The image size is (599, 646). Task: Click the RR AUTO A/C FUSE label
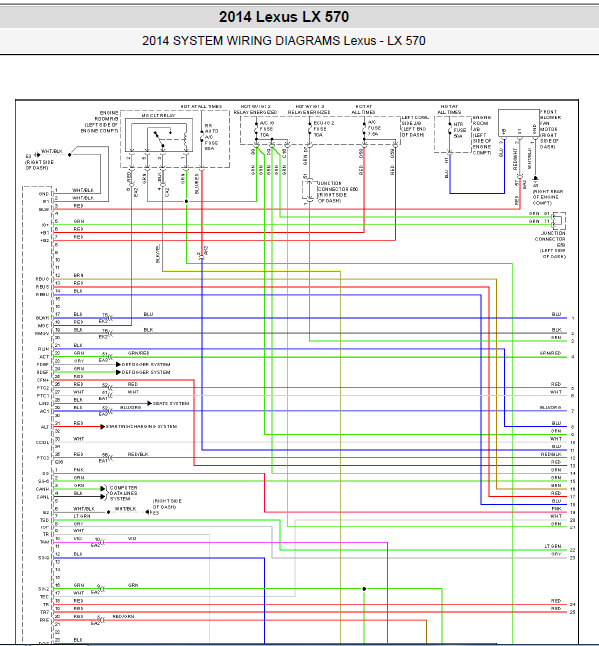[x=211, y=137]
